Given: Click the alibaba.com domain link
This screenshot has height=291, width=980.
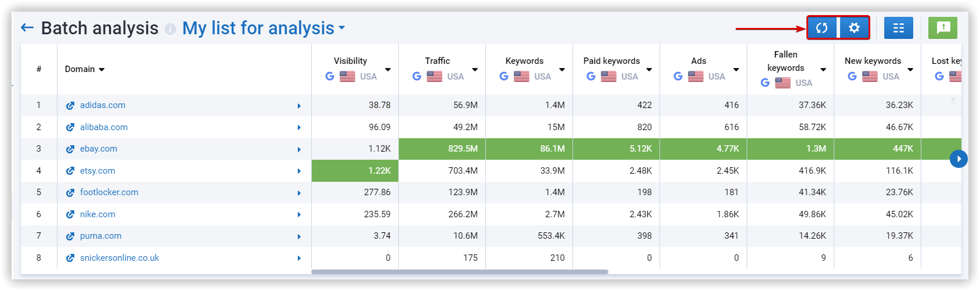Looking at the screenshot, I should (104, 127).
